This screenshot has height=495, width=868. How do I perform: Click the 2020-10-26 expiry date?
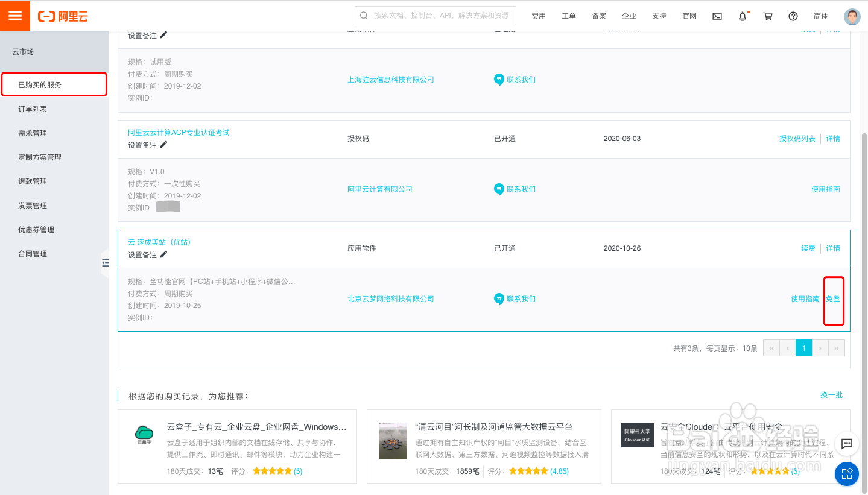pos(622,248)
